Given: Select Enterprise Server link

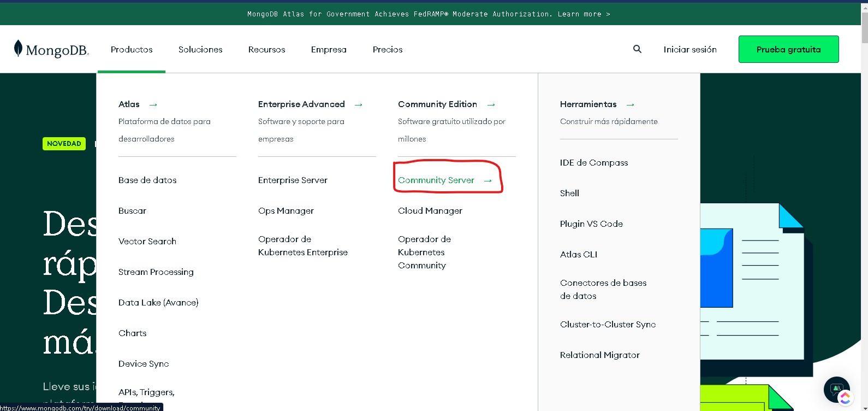Looking at the screenshot, I should (293, 180).
